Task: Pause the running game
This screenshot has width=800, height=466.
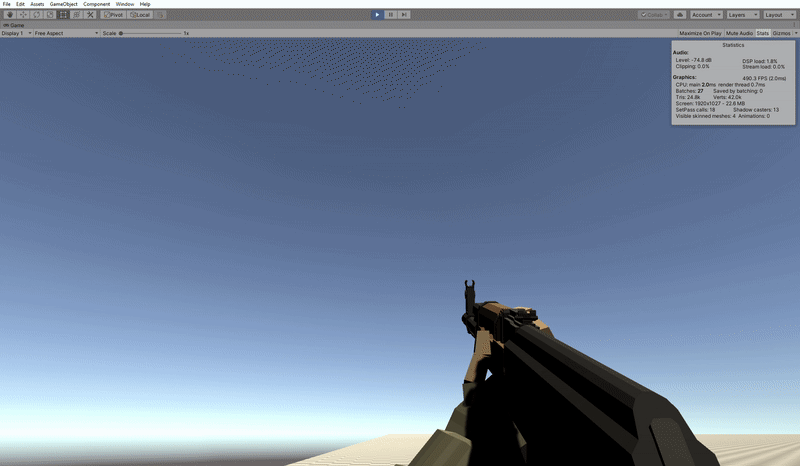Action: click(390, 15)
